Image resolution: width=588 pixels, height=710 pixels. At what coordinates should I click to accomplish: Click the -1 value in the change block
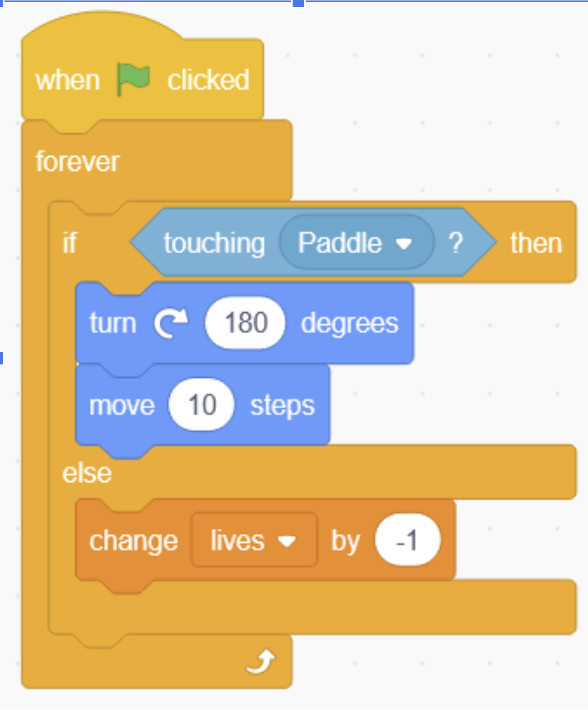click(408, 539)
